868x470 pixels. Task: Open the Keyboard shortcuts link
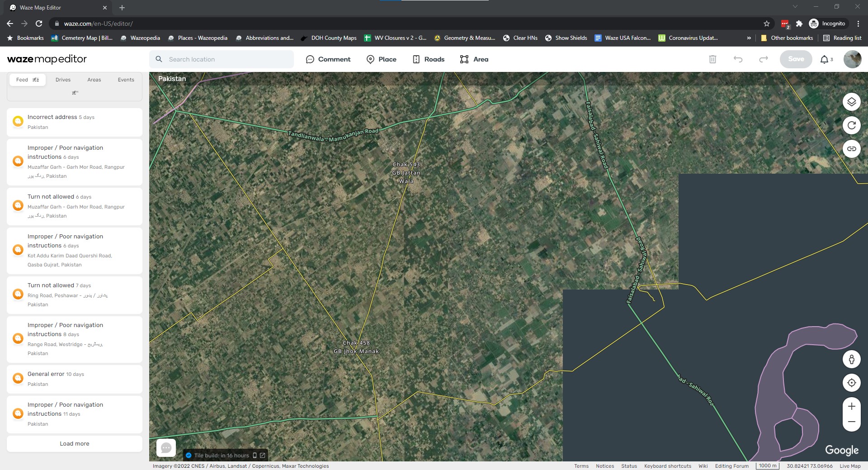(667, 466)
